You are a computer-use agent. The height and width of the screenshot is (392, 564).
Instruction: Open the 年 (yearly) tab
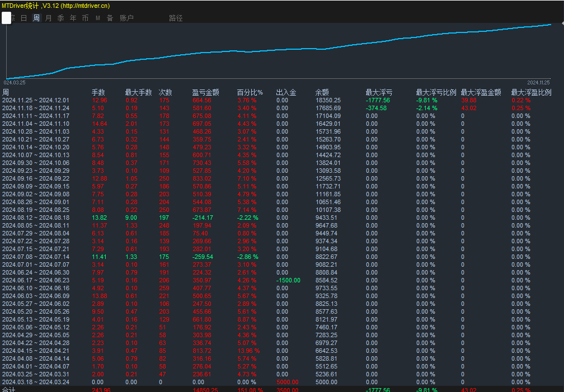coord(73,18)
